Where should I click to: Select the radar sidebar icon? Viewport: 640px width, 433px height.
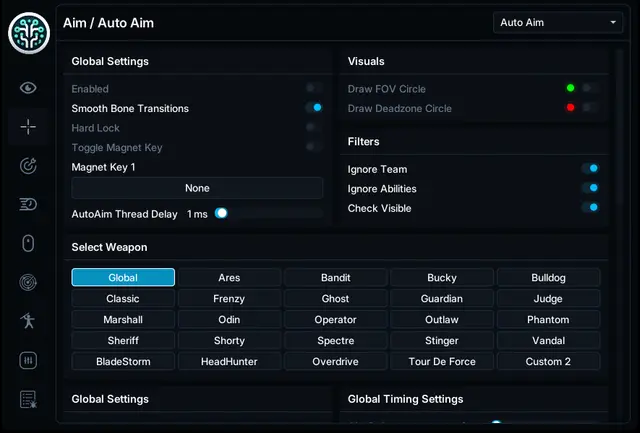[x=28, y=282]
